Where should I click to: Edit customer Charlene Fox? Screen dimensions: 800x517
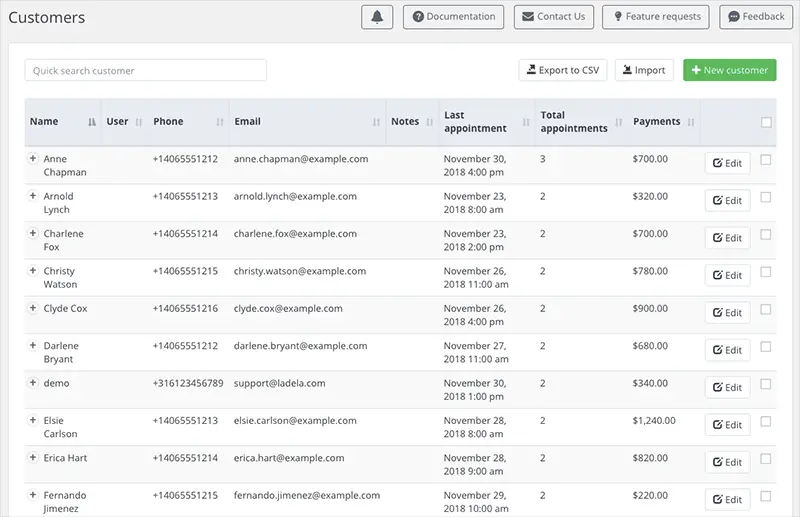[728, 238]
